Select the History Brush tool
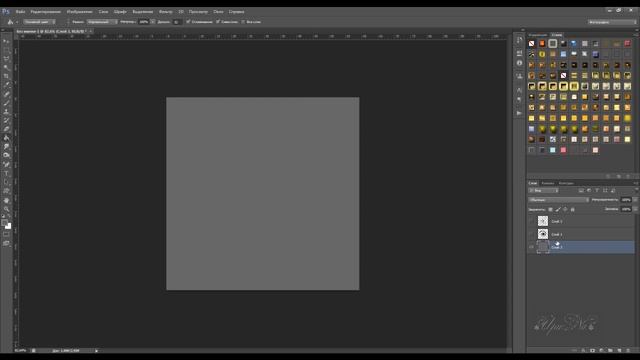Viewport: 640px width, 360px height. pyautogui.click(x=7, y=120)
